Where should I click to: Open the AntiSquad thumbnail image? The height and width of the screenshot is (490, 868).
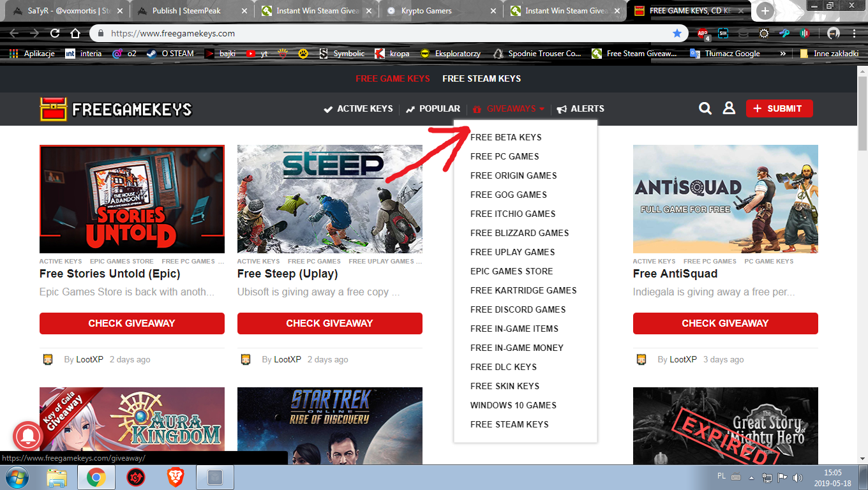click(726, 199)
